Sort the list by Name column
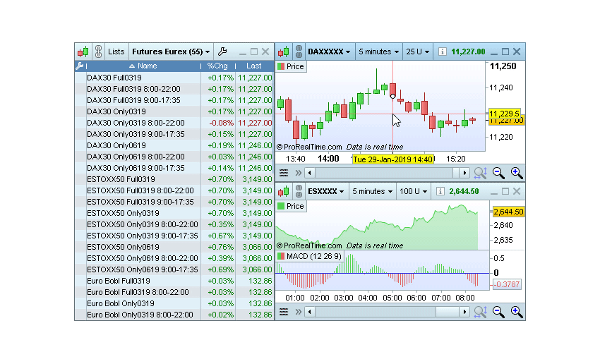 pyautogui.click(x=143, y=66)
